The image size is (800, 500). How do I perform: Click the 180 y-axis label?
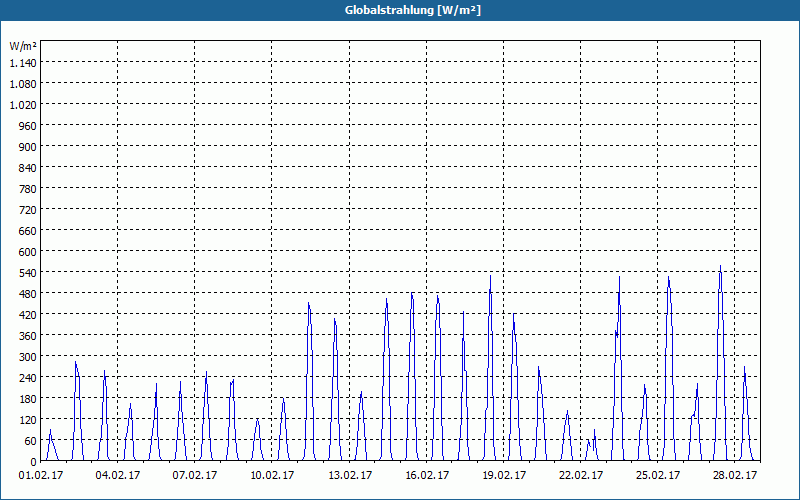click(x=28, y=398)
